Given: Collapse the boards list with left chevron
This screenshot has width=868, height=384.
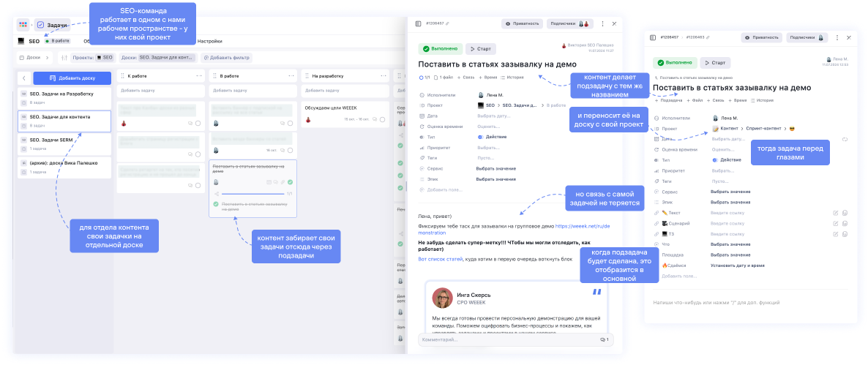Looking at the screenshot, I should pyautogui.click(x=23, y=78).
